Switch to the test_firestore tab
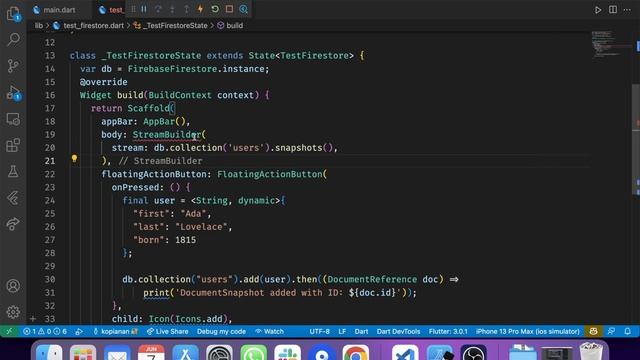 tap(111, 9)
